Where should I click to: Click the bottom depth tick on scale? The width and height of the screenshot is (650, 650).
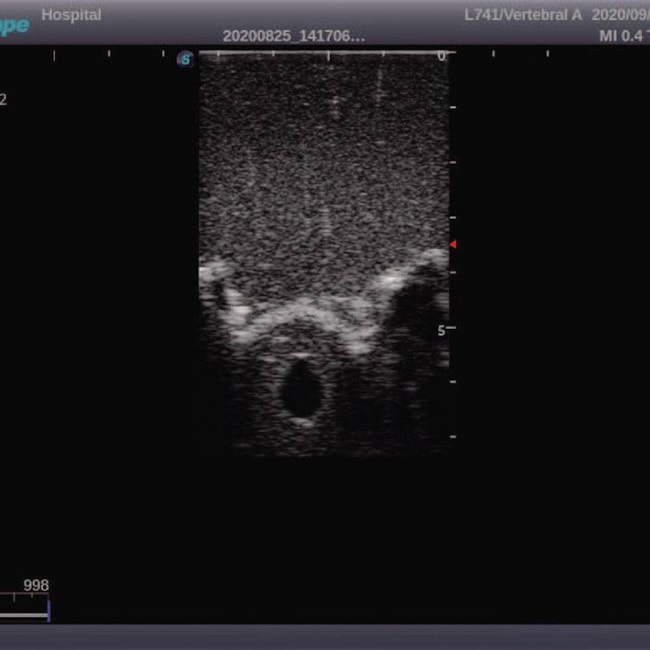click(x=452, y=437)
